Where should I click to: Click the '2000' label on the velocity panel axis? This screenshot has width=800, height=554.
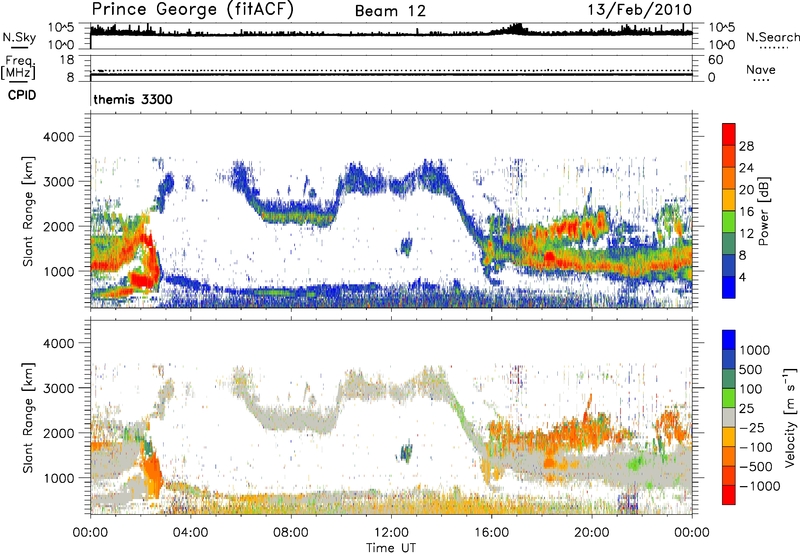point(58,433)
